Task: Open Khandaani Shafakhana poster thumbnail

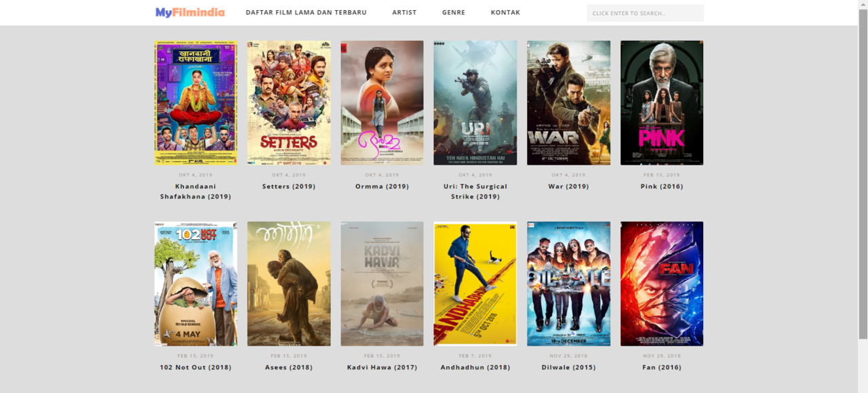Action: [x=195, y=102]
